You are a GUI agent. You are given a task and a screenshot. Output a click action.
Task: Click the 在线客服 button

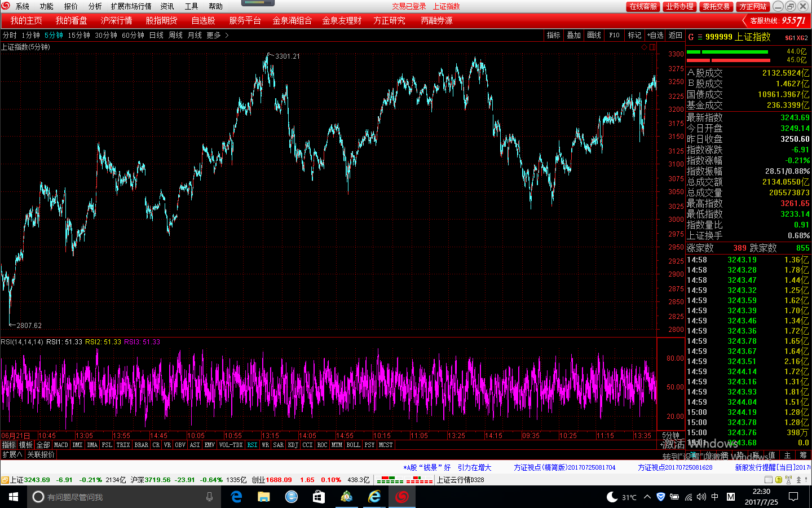tap(643, 6)
